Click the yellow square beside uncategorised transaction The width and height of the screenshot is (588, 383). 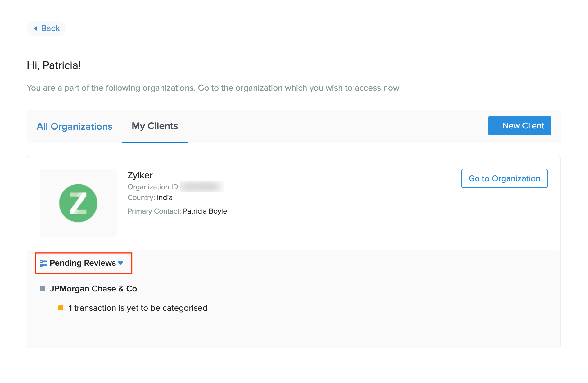point(61,308)
